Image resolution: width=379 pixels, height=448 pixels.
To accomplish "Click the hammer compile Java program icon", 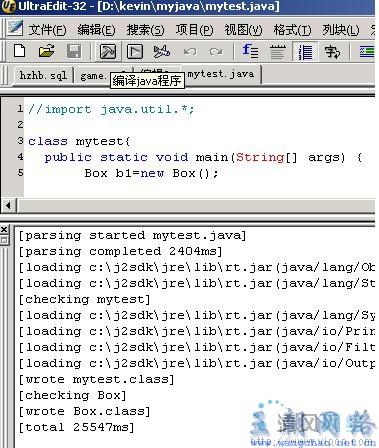I will coord(108,52).
